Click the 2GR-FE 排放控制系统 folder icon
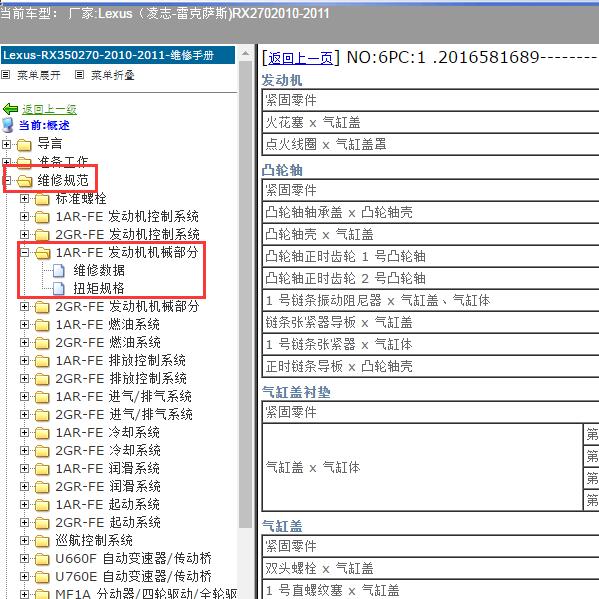The height and width of the screenshot is (599, 599). point(42,379)
